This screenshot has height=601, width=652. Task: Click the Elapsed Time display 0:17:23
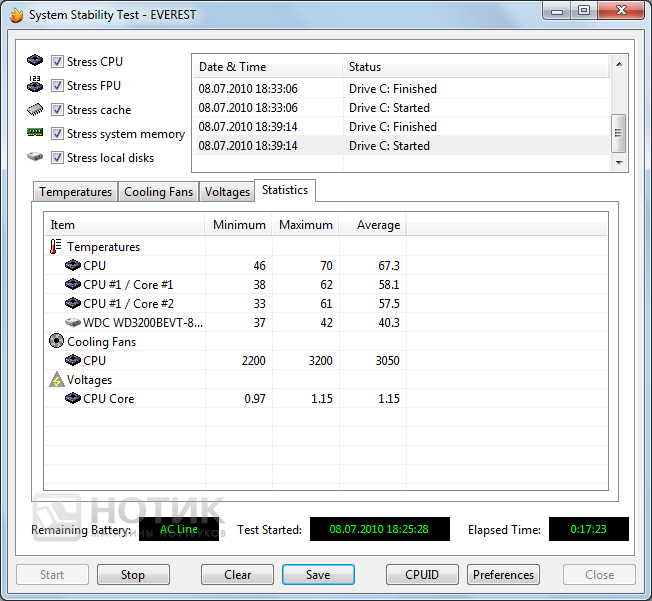tap(589, 529)
